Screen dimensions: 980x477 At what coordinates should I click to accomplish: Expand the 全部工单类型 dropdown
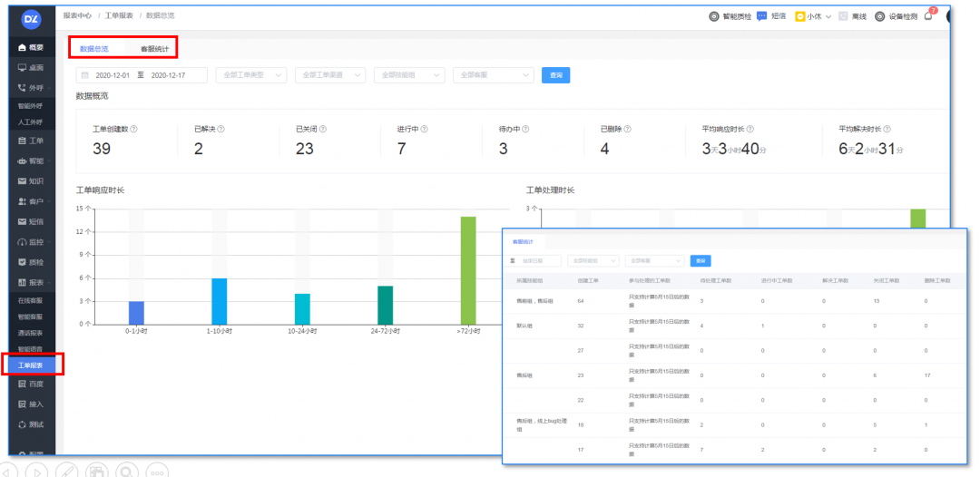click(x=250, y=75)
